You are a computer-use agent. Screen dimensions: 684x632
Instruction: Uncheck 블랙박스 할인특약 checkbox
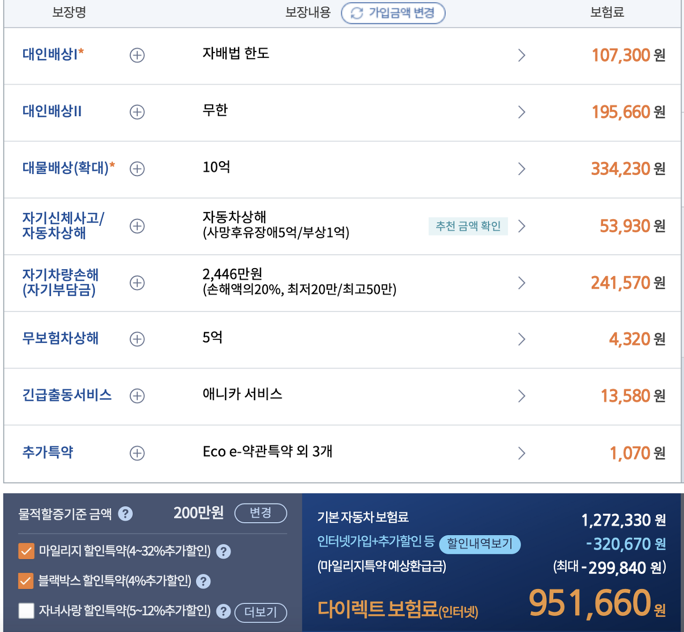26,581
